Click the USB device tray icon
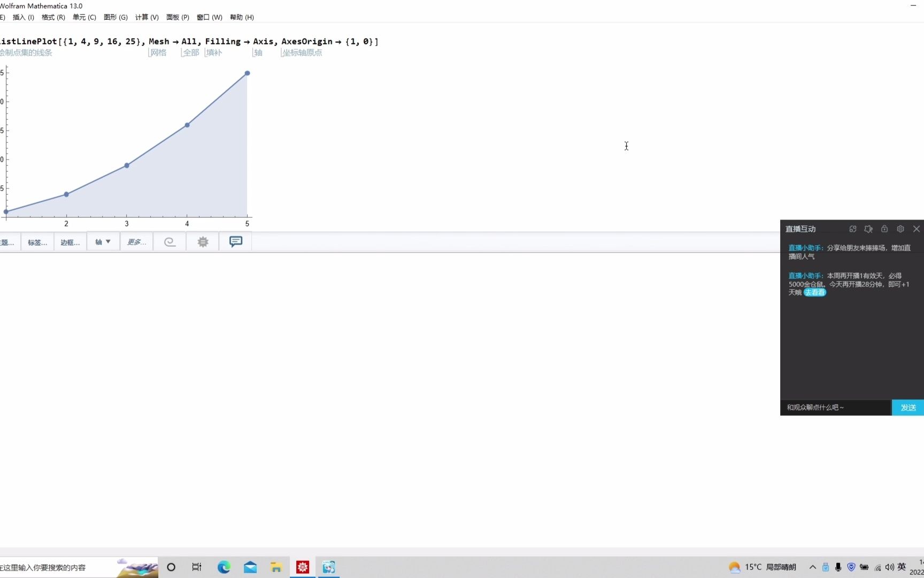The image size is (924, 578). [826, 567]
